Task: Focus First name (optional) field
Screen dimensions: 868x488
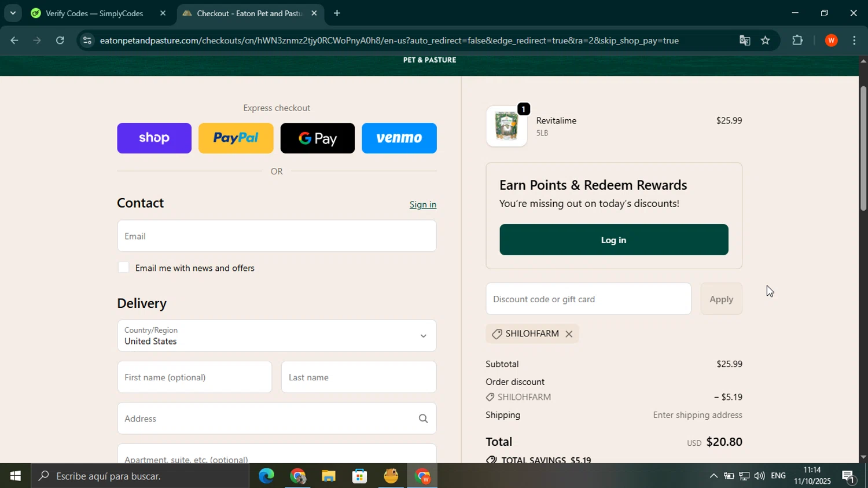Action: point(194,377)
